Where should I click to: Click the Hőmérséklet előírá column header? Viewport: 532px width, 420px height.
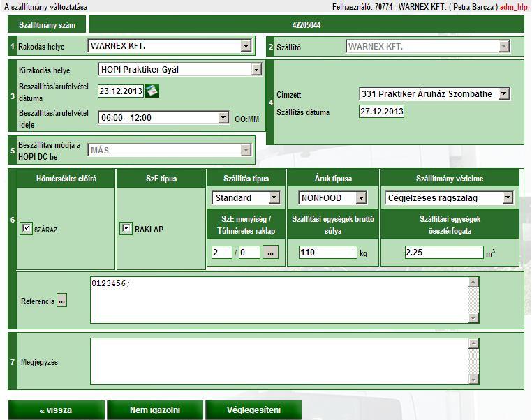click(x=66, y=179)
